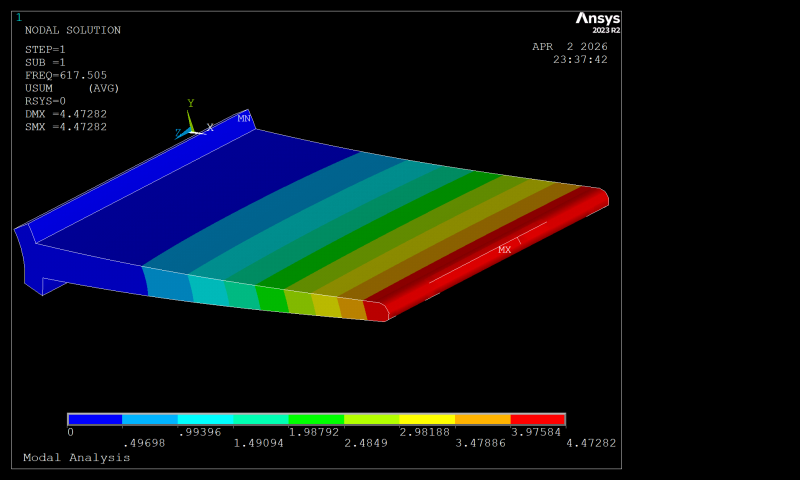
Task: Click the SMX =4.47282 value text
Action: tap(66, 127)
